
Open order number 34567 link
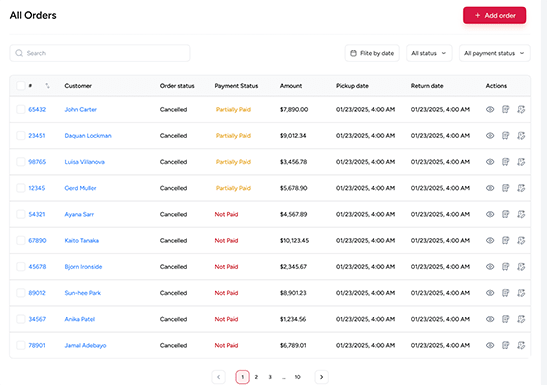pyautogui.click(x=37, y=319)
